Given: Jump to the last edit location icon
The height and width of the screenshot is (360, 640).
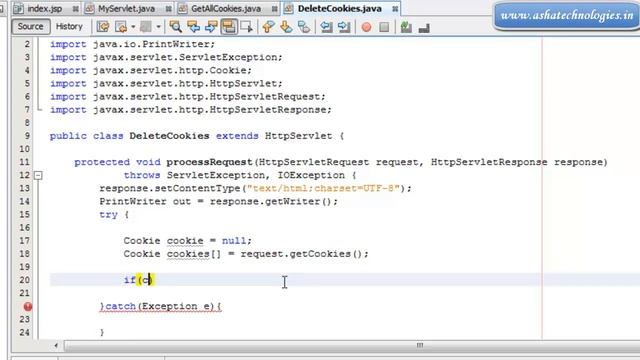Looking at the screenshot, I should (x=103, y=27).
